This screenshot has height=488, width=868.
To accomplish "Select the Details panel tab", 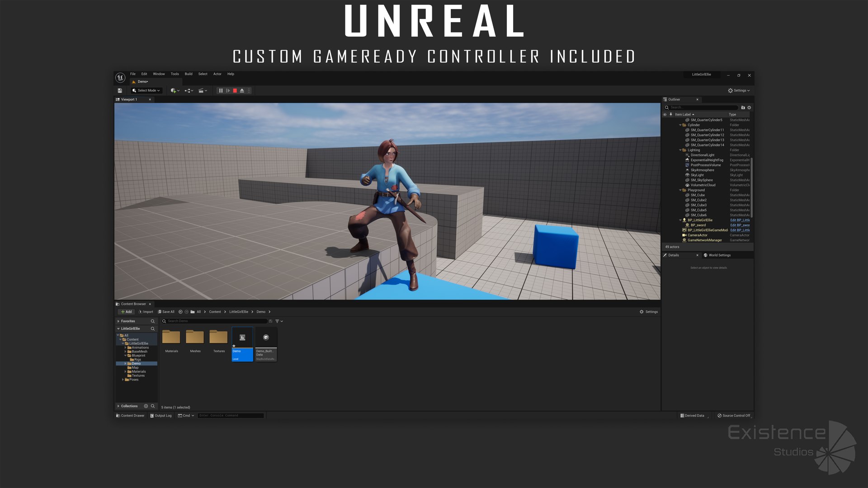I will (680, 255).
